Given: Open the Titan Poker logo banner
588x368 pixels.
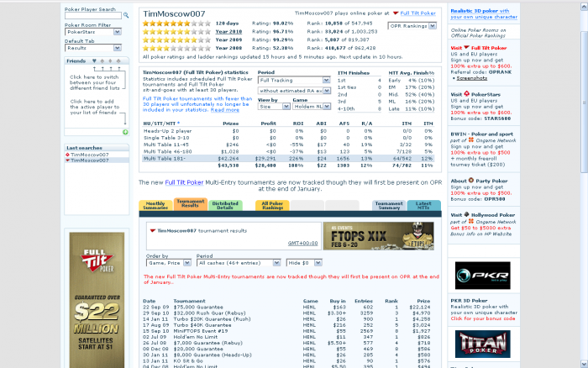Looking at the screenshot, I should click(x=483, y=344).
